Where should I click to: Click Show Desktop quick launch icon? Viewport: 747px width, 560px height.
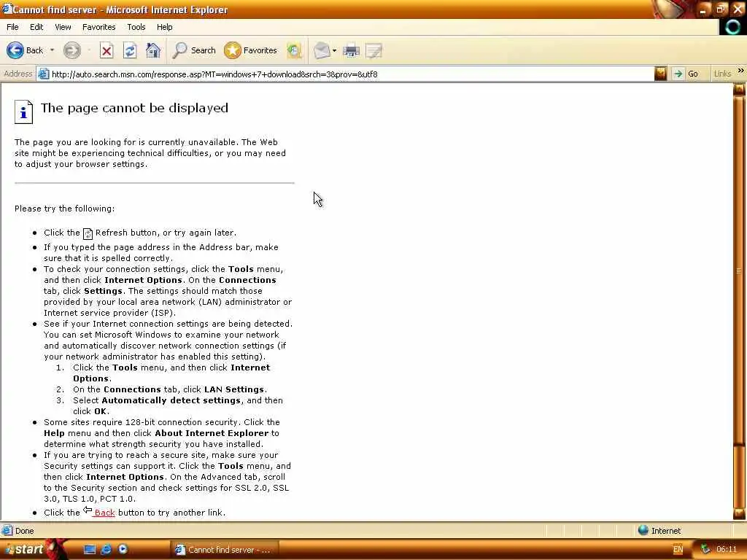(89, 550)
